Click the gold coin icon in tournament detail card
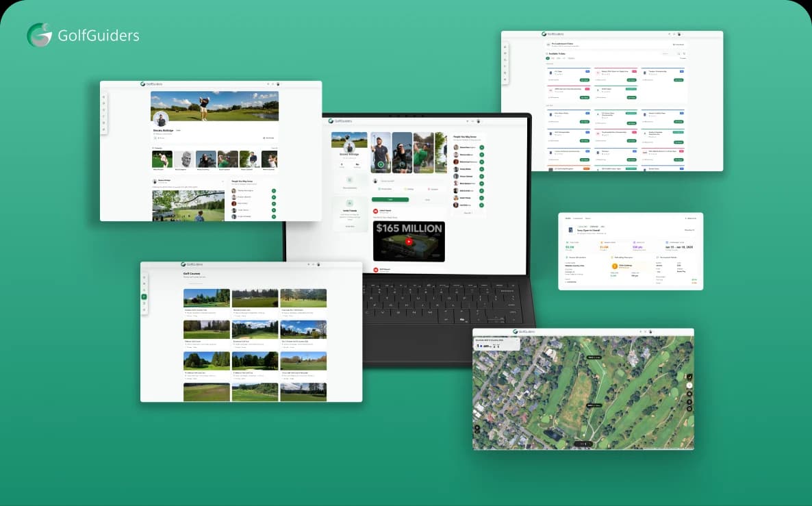The image size is (812, 506). click(x=615, y=266)
